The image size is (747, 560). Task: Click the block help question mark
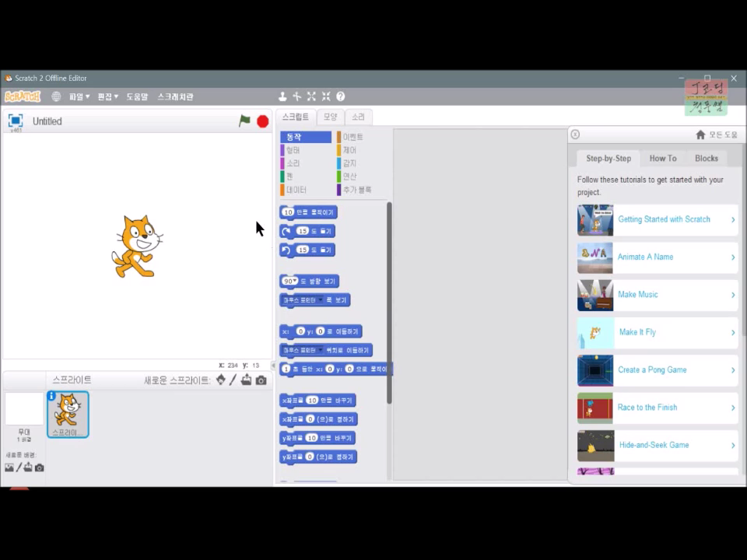(341, 96)
